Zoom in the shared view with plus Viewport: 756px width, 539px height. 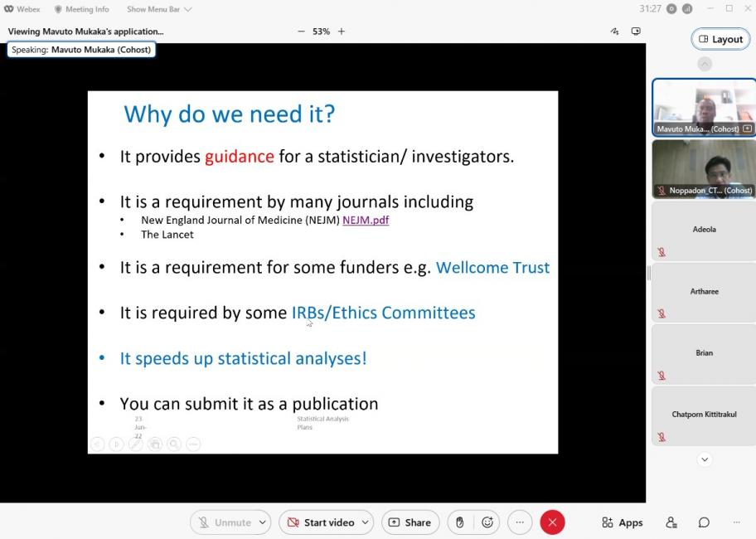(x=342, y=32)
